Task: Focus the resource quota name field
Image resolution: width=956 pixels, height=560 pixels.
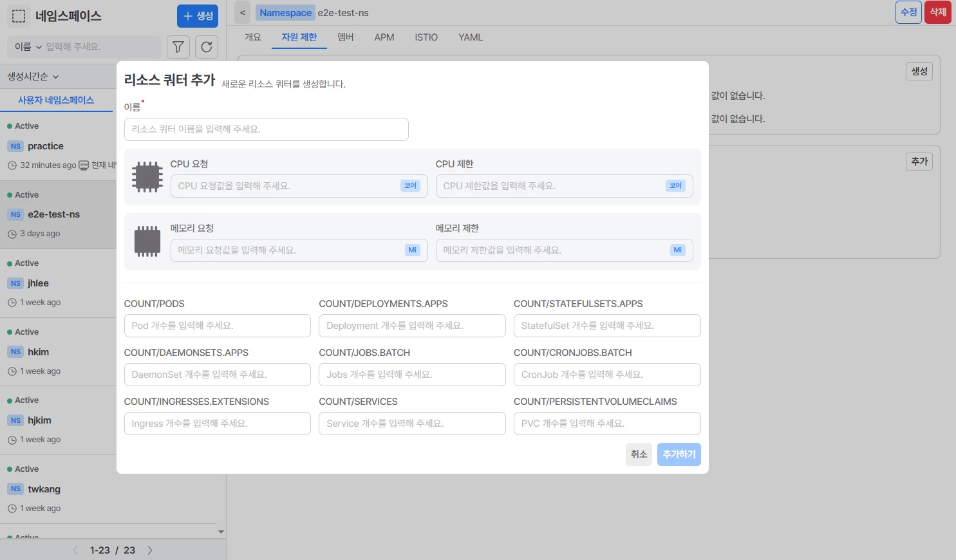Action: coord(267,129)
